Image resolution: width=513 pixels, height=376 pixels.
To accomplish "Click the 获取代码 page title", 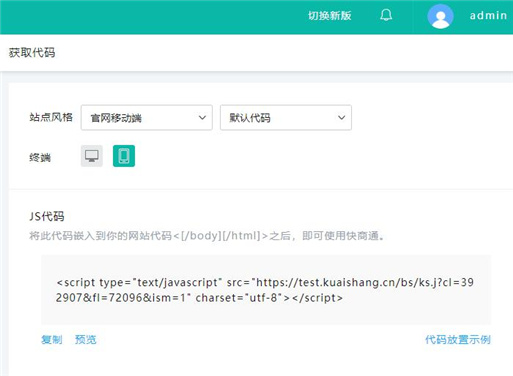I will tap(32, 53).
